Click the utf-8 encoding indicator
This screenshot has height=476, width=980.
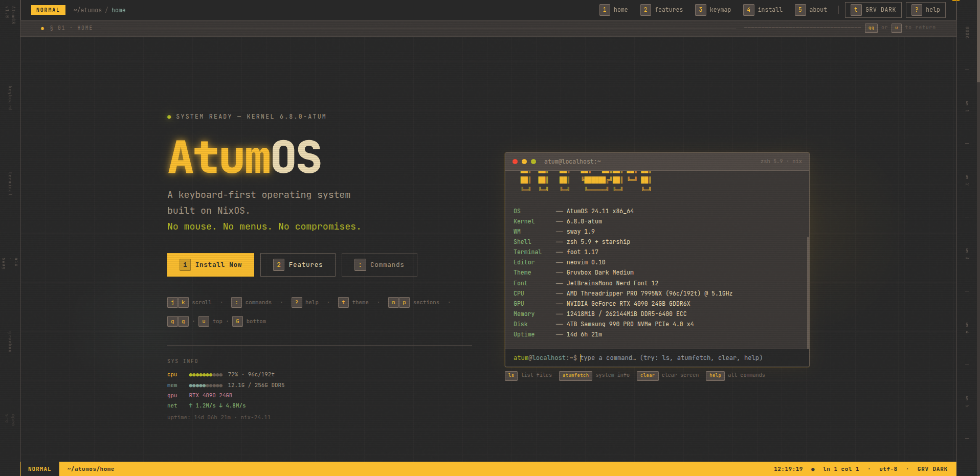click(888, 469)
